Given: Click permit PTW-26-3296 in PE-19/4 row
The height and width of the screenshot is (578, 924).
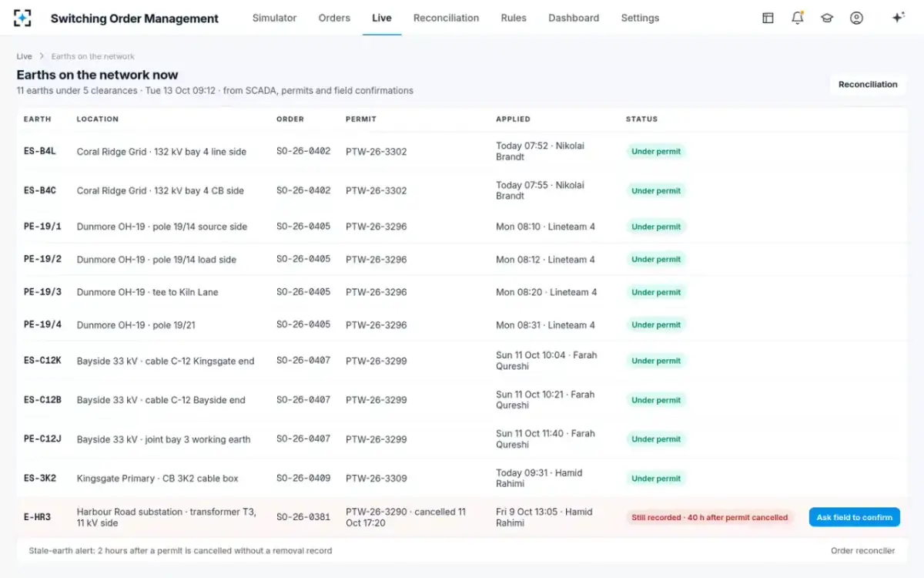Looking at the screenshot, I should click(376, 324).
